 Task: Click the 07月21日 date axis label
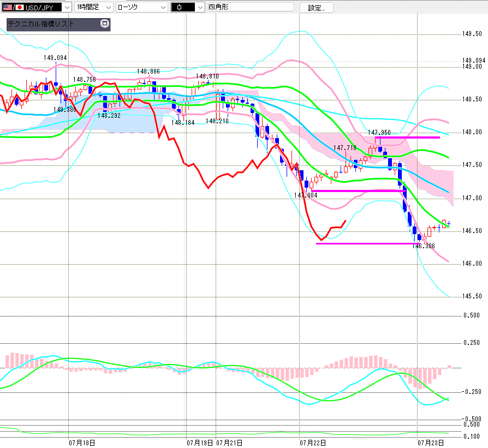[229, 443]
